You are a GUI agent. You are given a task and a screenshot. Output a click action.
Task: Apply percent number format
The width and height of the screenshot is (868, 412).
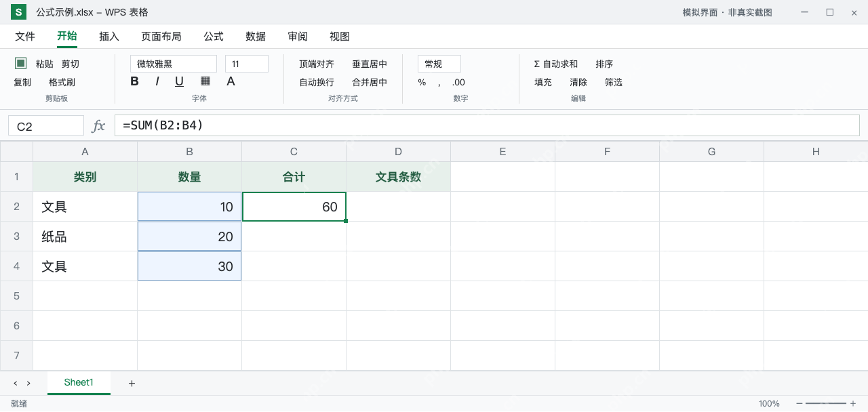(422, 83)
